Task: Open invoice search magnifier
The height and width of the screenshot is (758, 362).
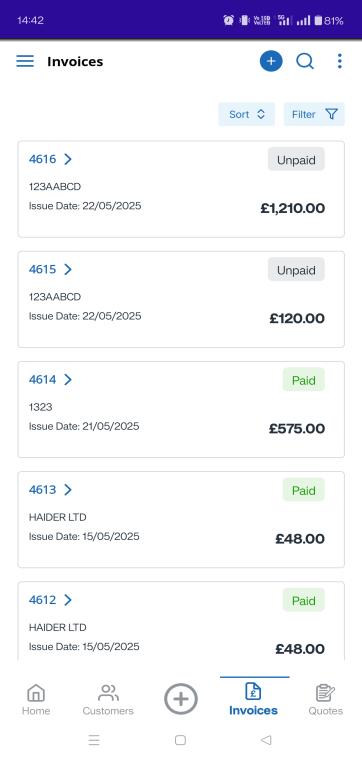Action: point(305,61)
